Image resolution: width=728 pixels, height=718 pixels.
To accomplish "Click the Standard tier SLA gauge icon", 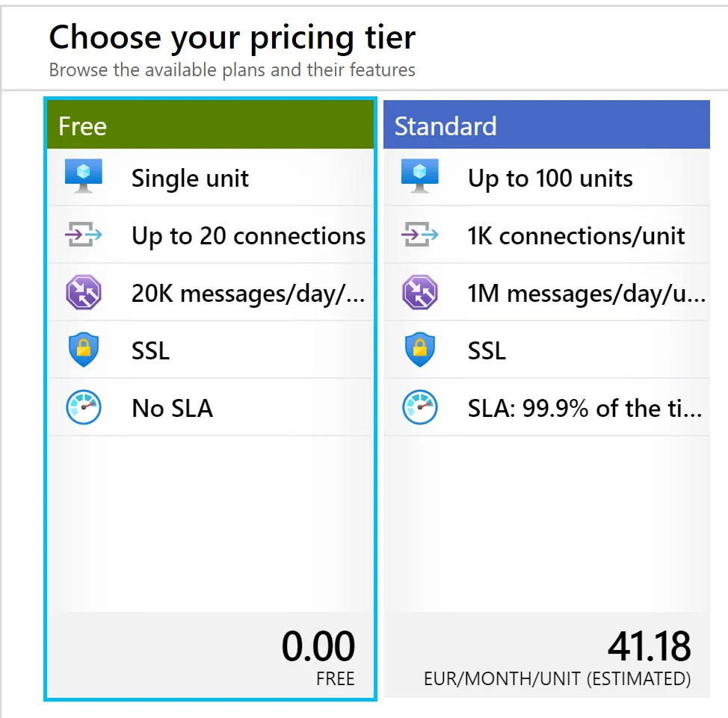I will coord(420,407).
